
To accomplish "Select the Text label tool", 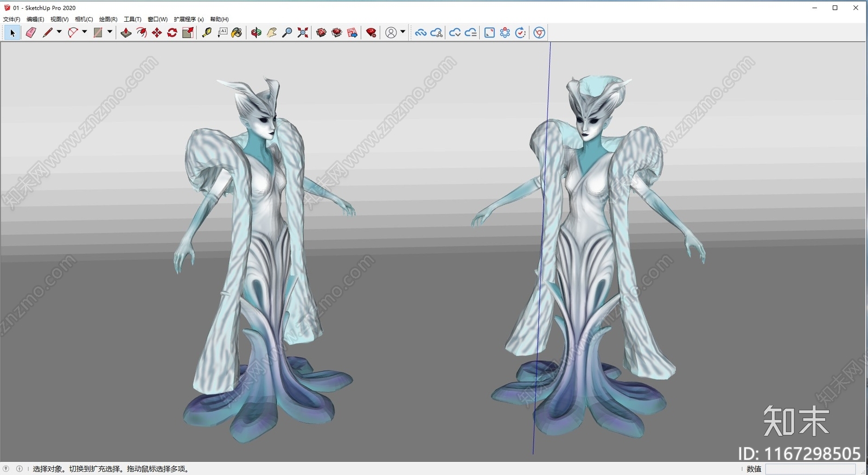I will click(222, 33).
